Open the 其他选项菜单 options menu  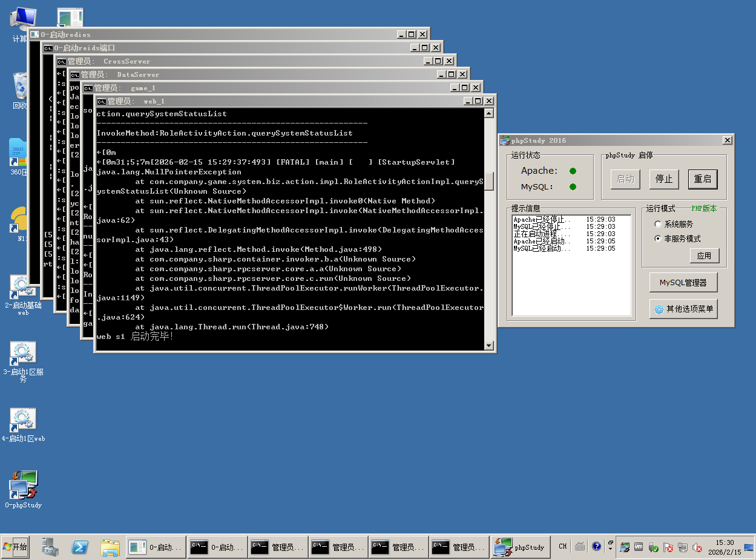(683, 309)
